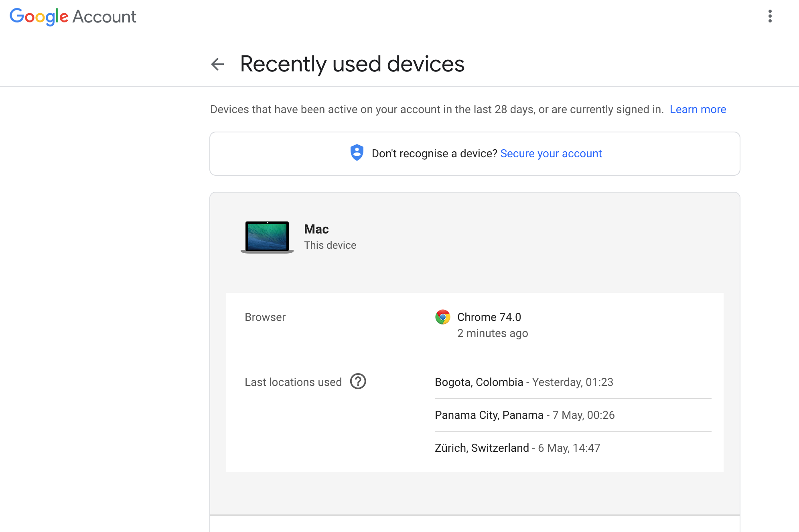
Task: Click the Google Account logo
Action: pos(73,16)
